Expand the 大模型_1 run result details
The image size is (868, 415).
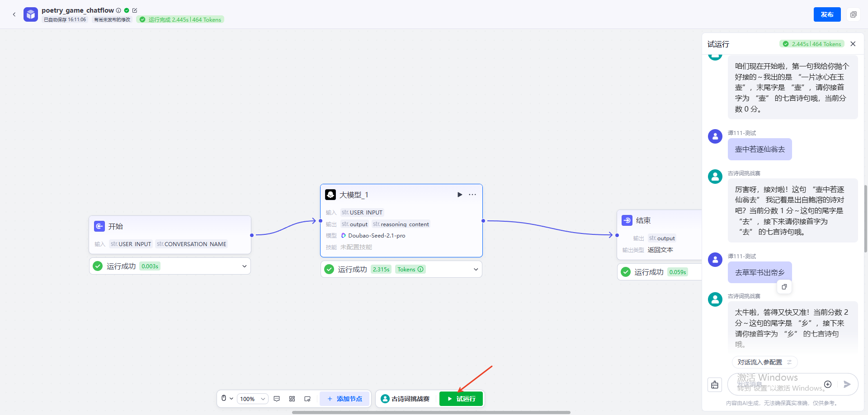(476, 269)
